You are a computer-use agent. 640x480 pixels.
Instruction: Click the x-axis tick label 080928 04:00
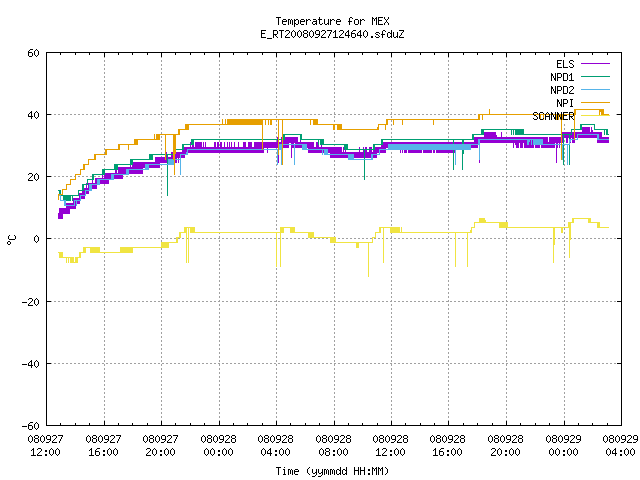point(276,446)
